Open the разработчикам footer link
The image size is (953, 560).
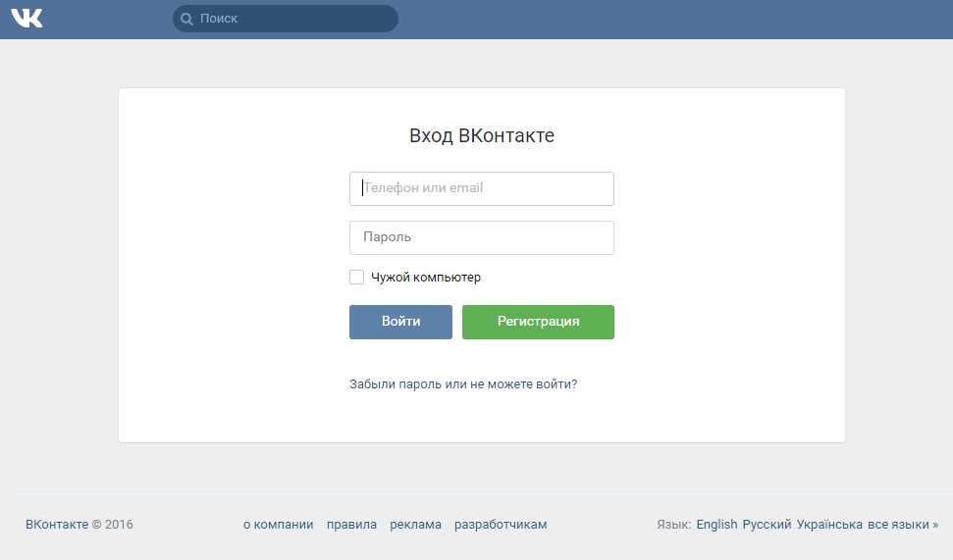tap(501, 525)
